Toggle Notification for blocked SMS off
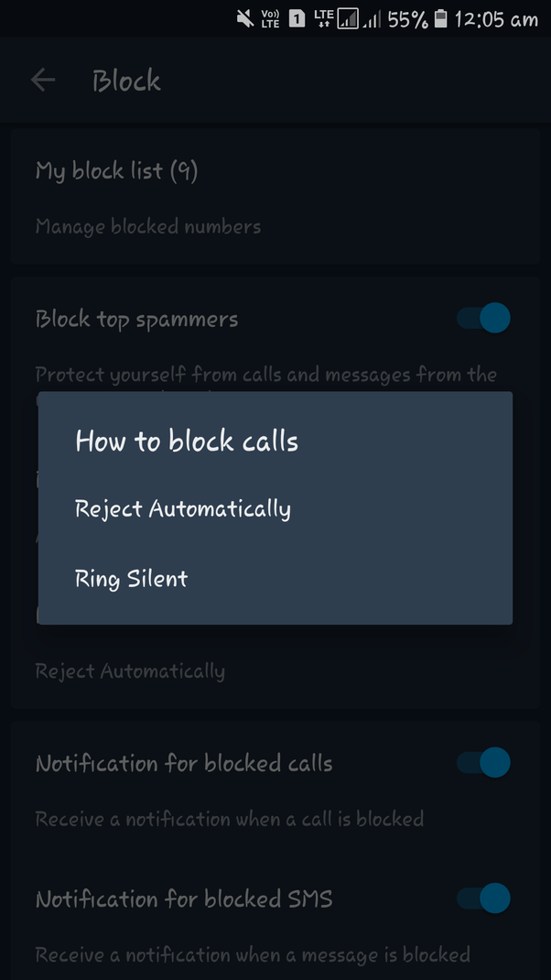 click(x=483, y=898)
